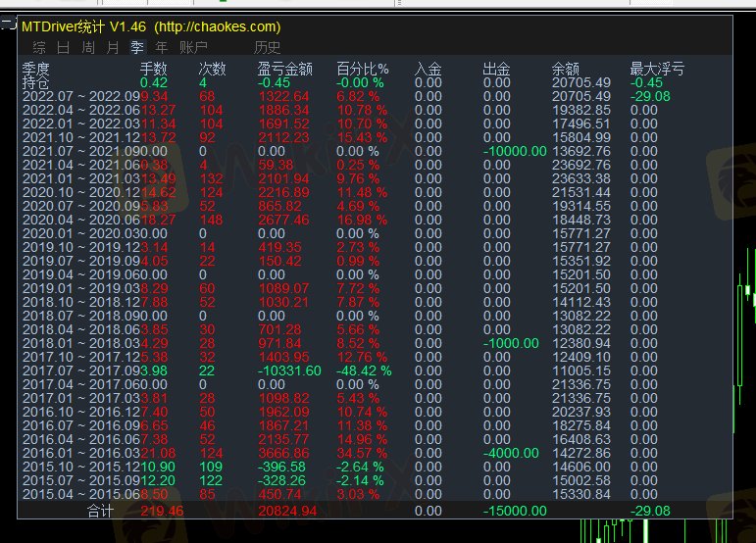
Task: Select the 周 weekly statistics tab
Action: (x=88, y=47)
